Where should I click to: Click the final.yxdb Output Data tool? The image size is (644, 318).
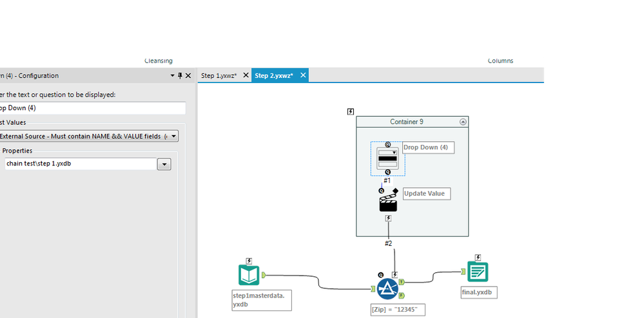478,272
